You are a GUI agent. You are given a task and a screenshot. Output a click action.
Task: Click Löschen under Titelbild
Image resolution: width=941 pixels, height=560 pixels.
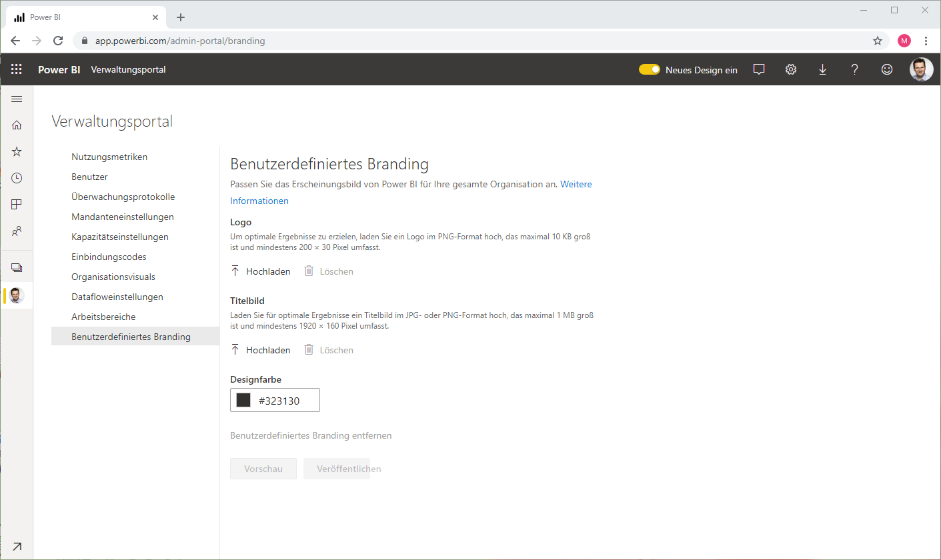(x=329, y=350)
